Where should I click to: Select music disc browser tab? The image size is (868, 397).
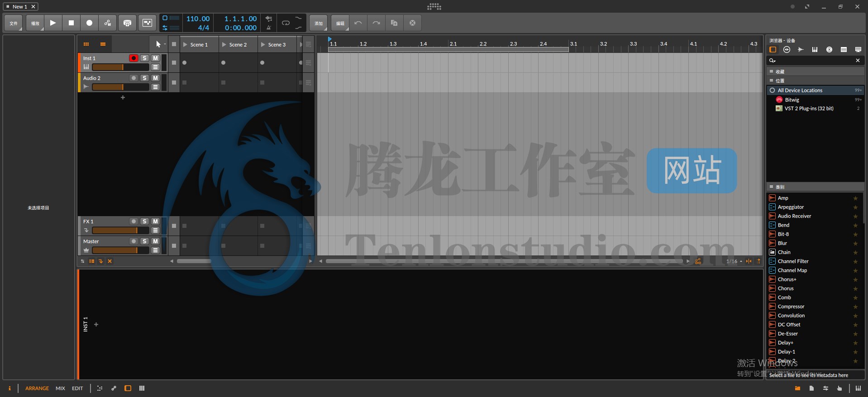[x=829, y=50]
